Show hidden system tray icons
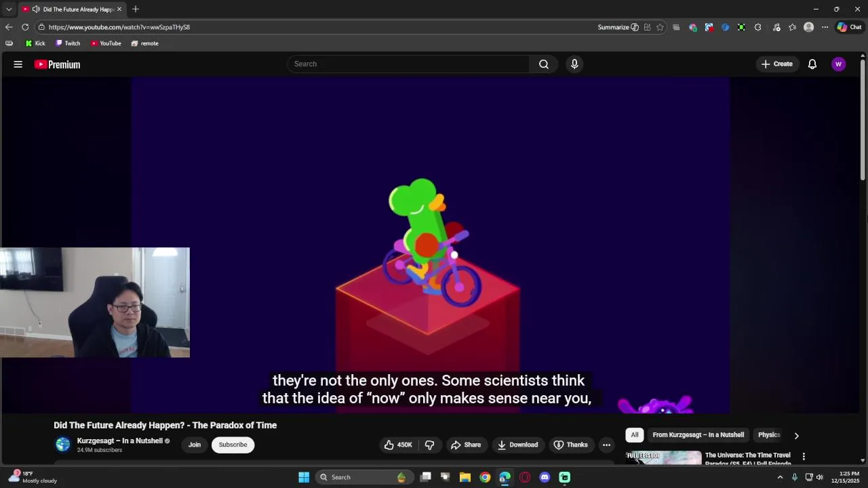 (780, 477)
